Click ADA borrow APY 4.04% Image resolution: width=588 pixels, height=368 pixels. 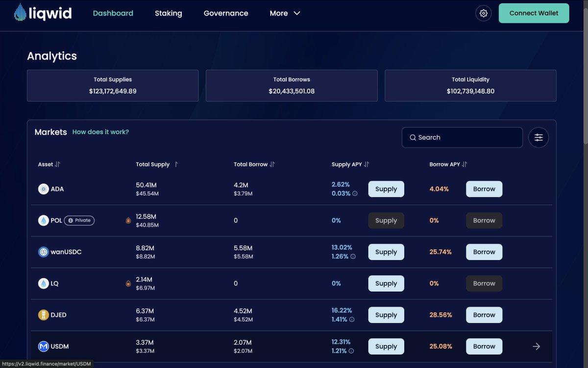[x=439, y=189]
